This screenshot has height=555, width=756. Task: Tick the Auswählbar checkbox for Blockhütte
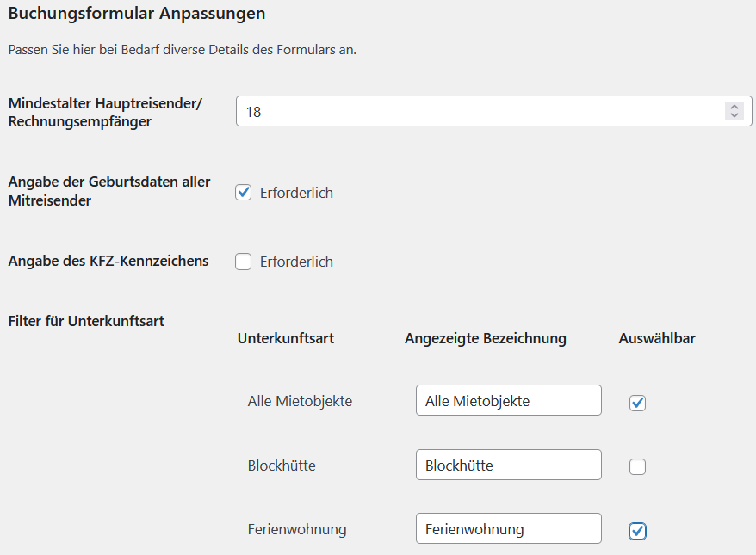[x=637, y=467]
